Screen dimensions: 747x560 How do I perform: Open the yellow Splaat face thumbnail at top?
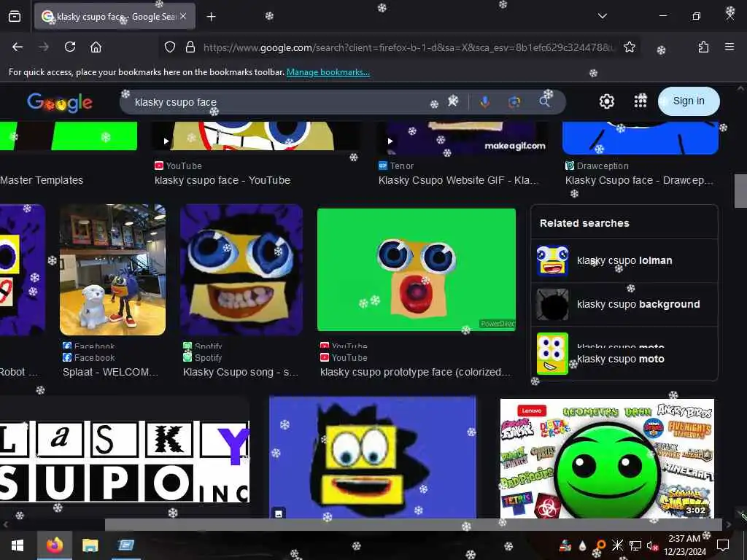[256, 136]
